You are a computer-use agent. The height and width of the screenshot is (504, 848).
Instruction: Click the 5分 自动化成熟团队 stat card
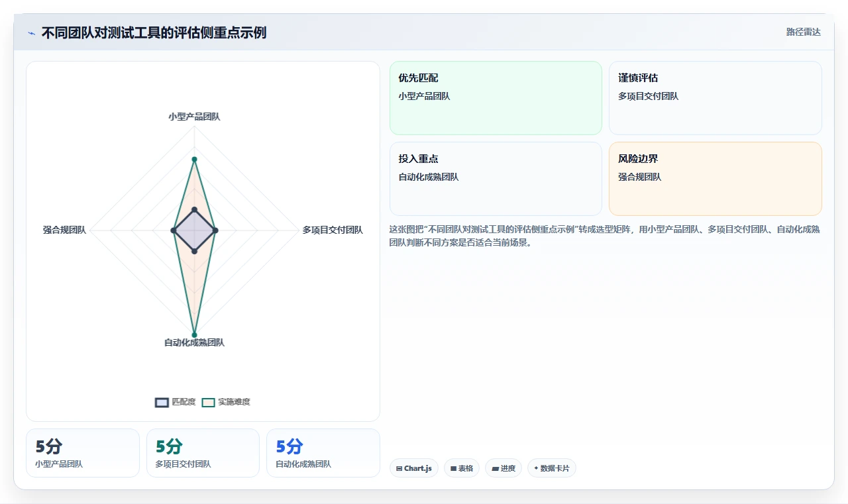coord(323,453)
